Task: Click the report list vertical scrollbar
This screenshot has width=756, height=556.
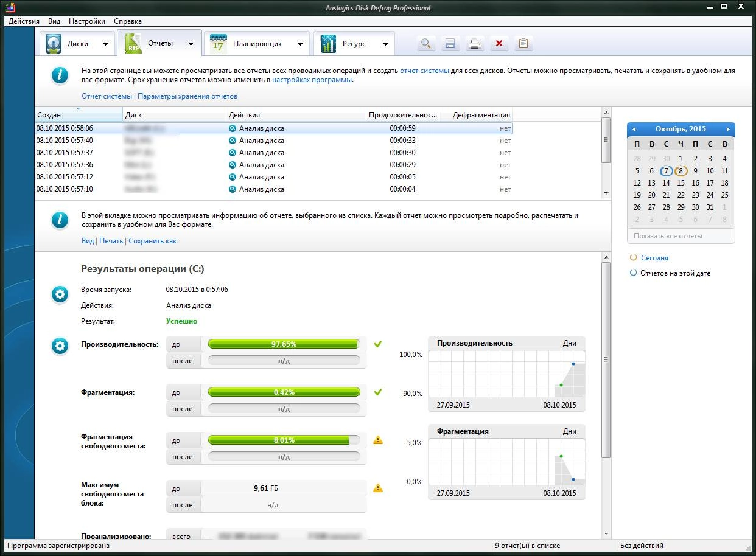Action: 606,153
